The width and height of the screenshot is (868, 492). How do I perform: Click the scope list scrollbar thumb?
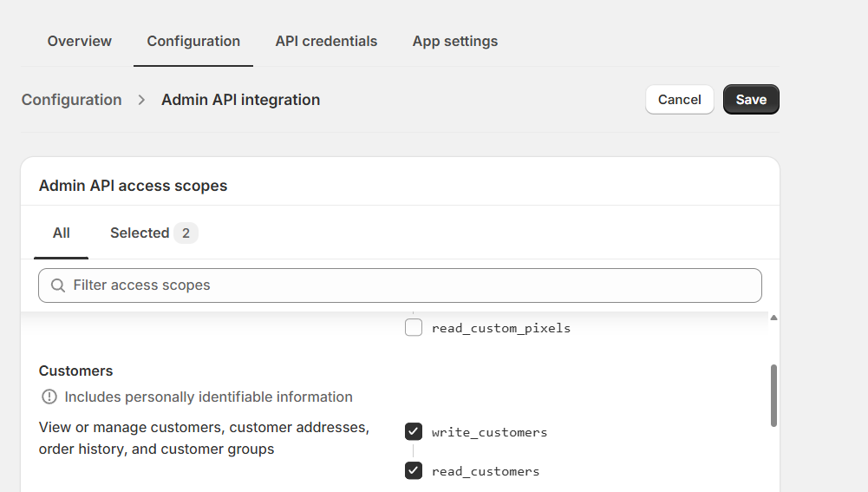pos(773,396)
